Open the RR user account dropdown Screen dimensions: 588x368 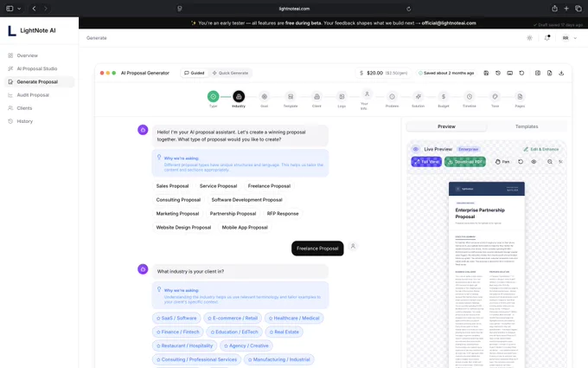(x=569, y=38)
